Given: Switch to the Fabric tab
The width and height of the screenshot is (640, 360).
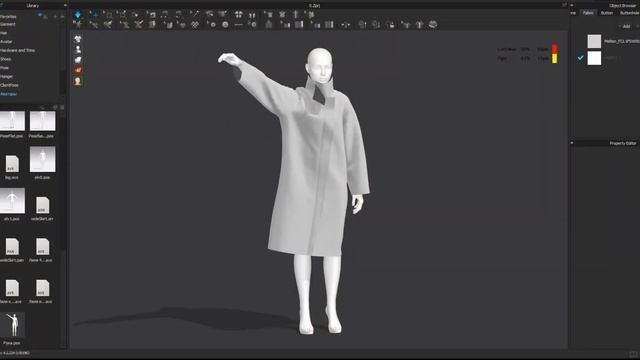Looking at the screenshot, I should coord(588,13).
